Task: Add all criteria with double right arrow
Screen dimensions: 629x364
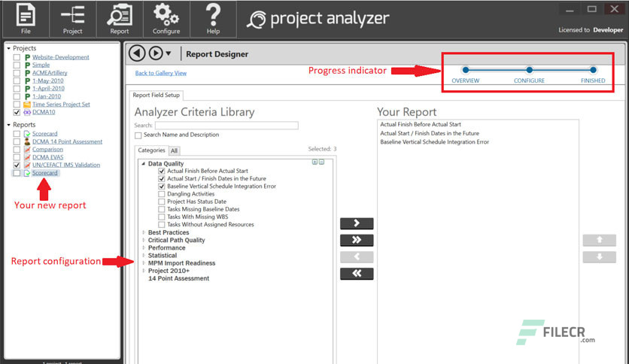Action: [357, 240]
